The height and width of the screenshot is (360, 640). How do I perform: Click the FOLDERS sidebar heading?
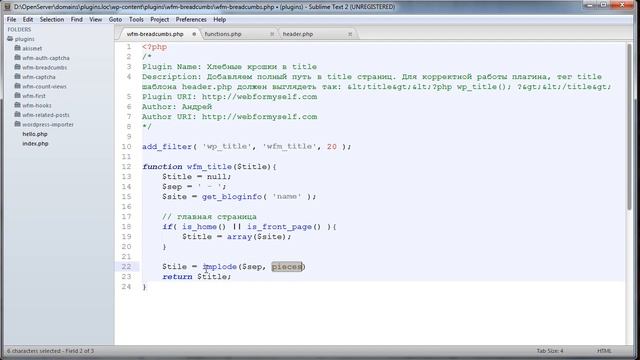coord(19,29)
